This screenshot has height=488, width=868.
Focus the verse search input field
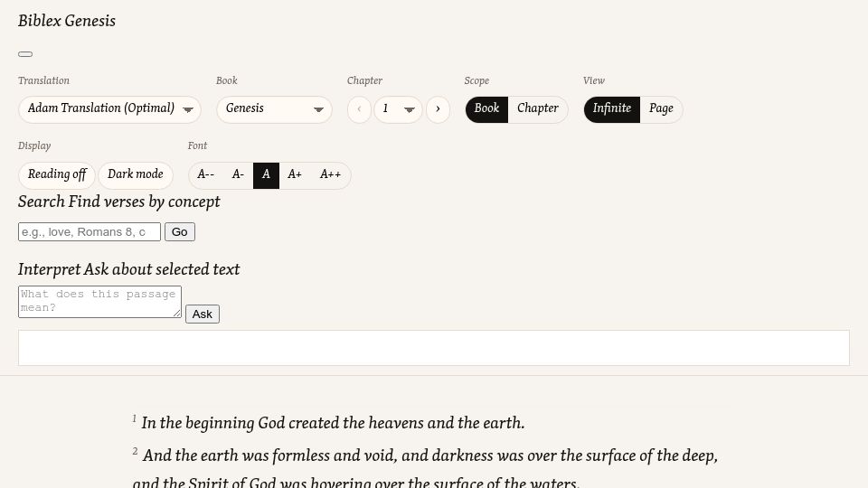90,232
